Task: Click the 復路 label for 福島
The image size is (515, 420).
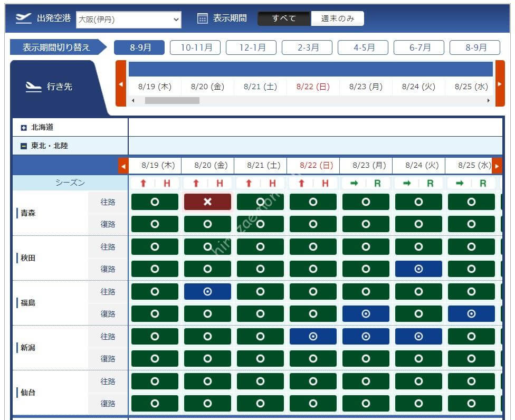Action: (x=108, y=314)
